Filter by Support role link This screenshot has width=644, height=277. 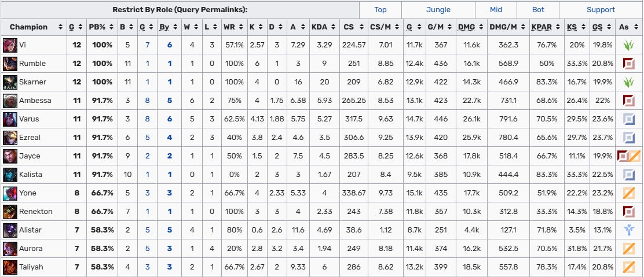[601, 10]
